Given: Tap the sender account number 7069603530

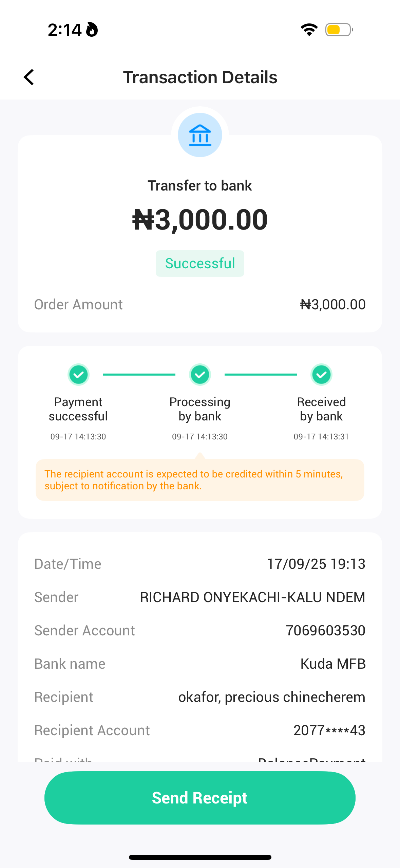Looking at the screenshot, I should (x=325, y=630).
